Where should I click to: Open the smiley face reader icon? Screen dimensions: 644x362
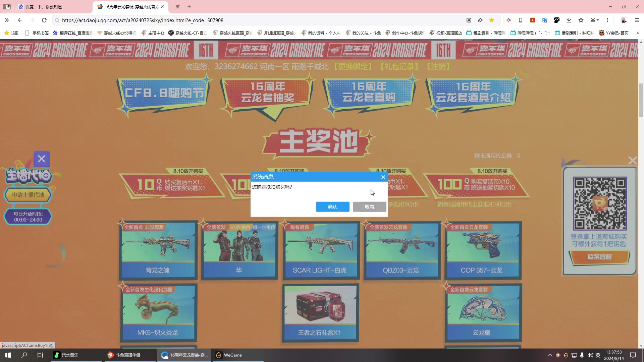pyautogui.click(x=469, y=20)
